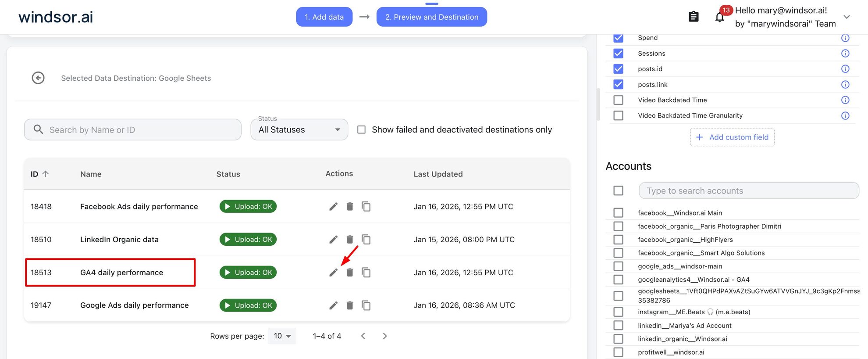The width and height of the screenshot is (868, 359).
Task: Select the linkedin_organic__Windsor.ai account
Action: (x=618, y=339)
